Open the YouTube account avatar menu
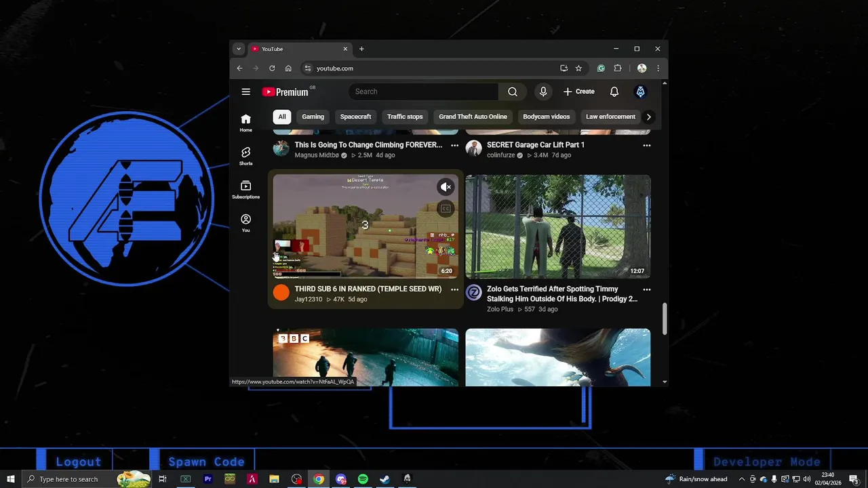868x488 pixels. 640,91
